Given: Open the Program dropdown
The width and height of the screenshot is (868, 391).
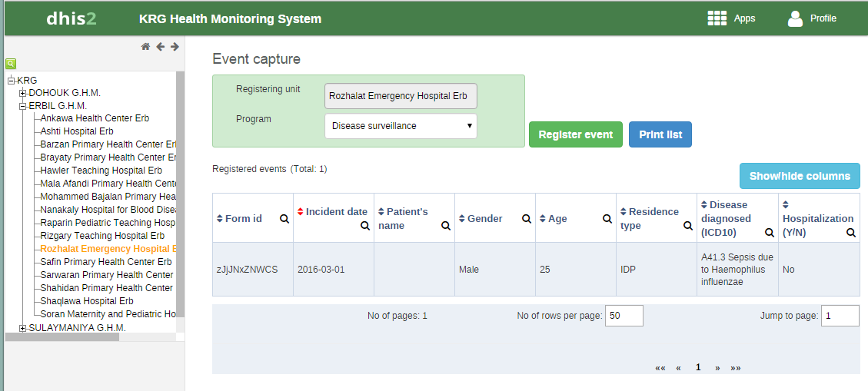Looking at the screenshot, I should [x=401, y=126].
